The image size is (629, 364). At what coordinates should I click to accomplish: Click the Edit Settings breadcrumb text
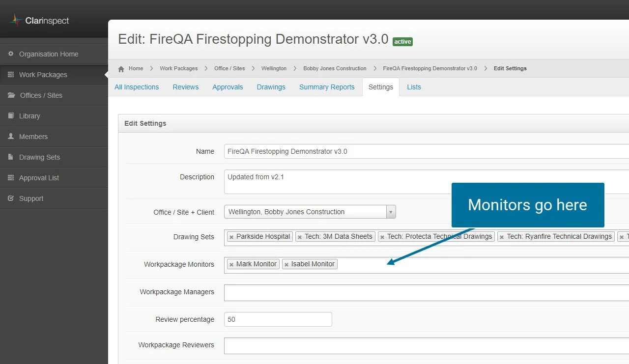(510, 68)
